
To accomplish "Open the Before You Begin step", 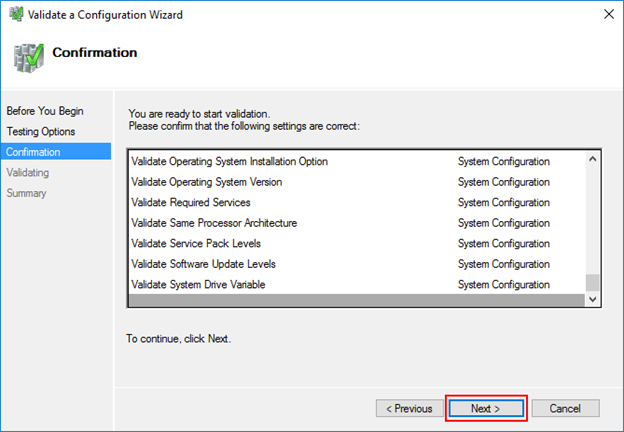I will pos(45,111).
